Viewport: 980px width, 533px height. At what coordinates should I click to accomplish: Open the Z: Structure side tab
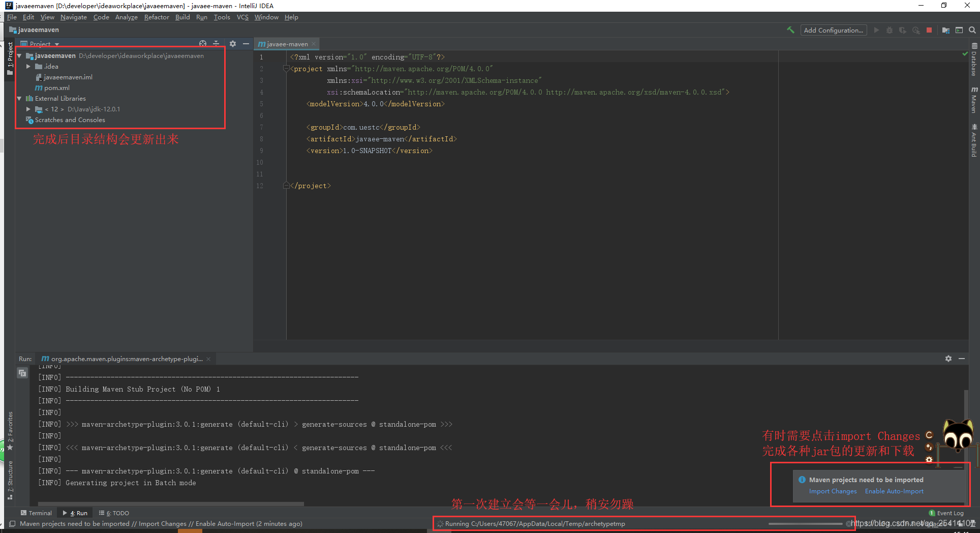(x=10, y=481)
